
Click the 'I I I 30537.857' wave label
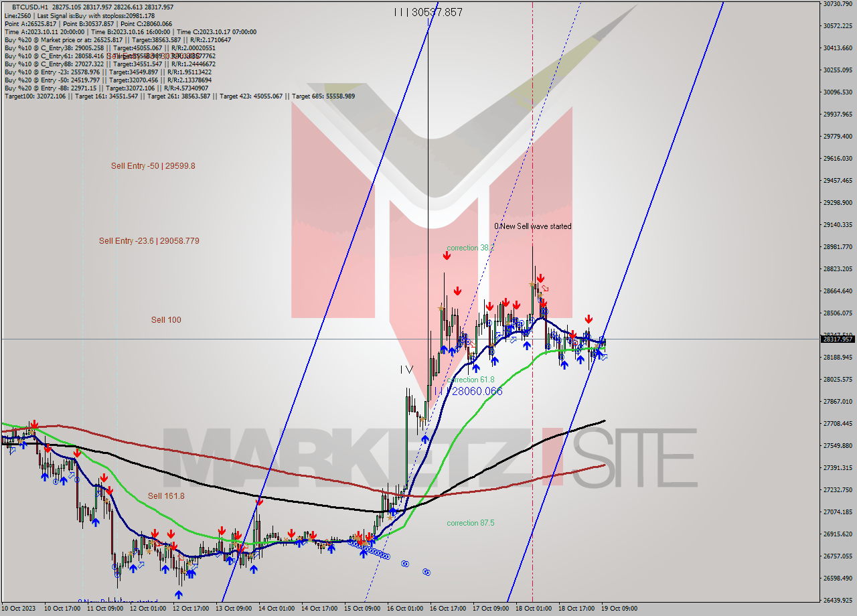[x=428, y=12]
